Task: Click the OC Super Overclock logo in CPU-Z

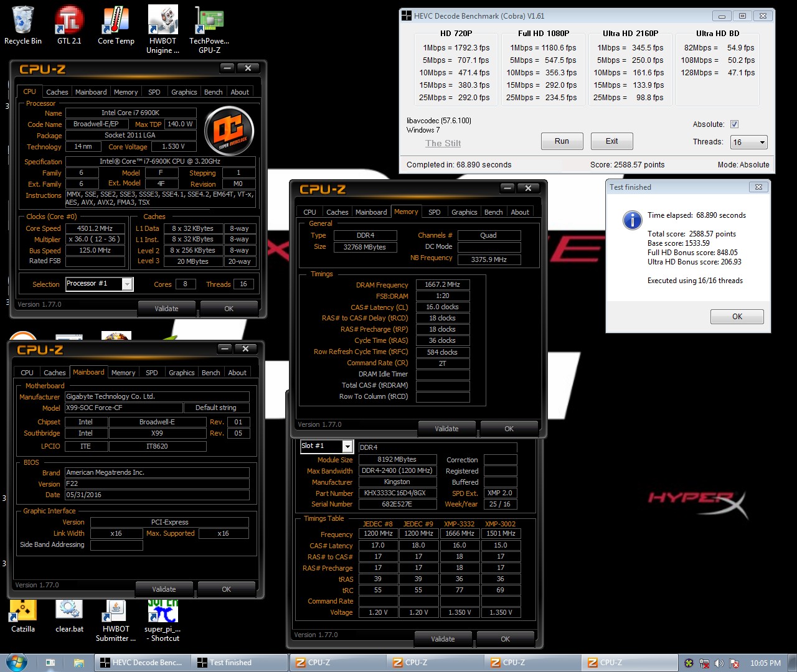Action: point(229,131)
